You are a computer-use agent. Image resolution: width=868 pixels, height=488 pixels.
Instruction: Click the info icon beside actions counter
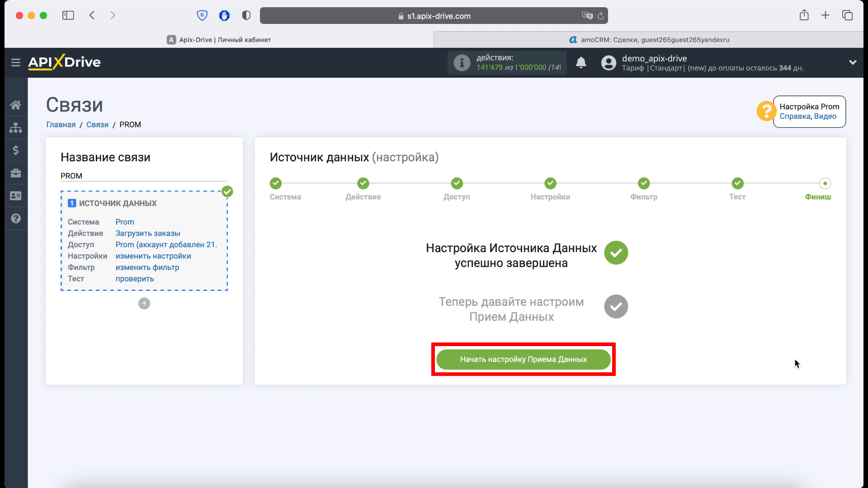(x=462, y=62)
